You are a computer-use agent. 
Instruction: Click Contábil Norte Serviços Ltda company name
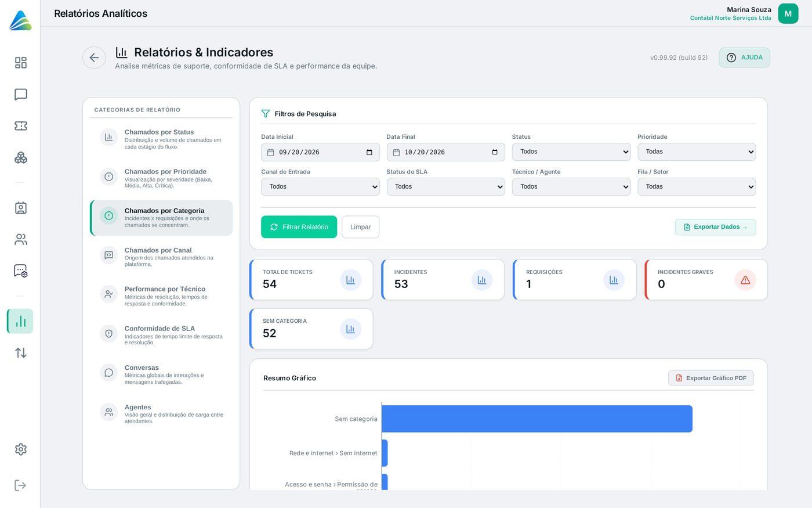[x=731, y=18]
